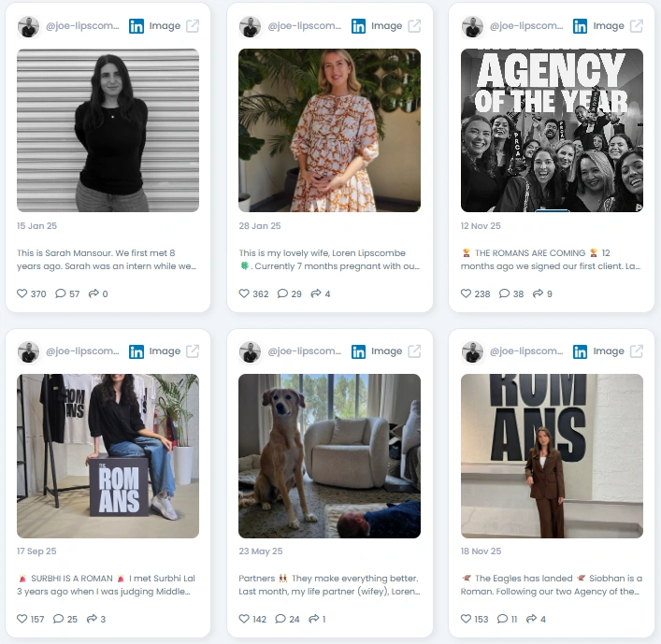Open external link on Loren Lipscombe post
Image resolution: width=661 pixels, height=644 pixels.
coord(414,26)
